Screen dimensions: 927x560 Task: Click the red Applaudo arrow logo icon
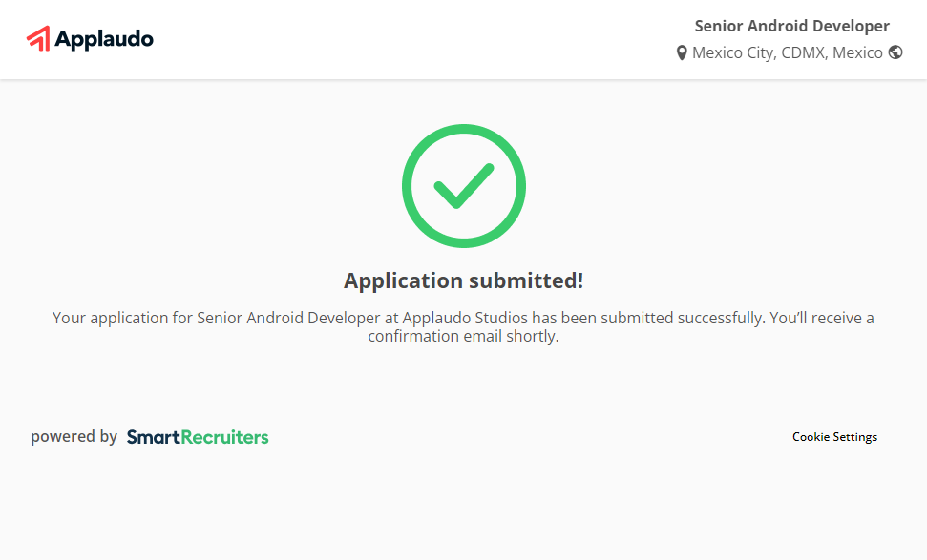pos(38,38)
